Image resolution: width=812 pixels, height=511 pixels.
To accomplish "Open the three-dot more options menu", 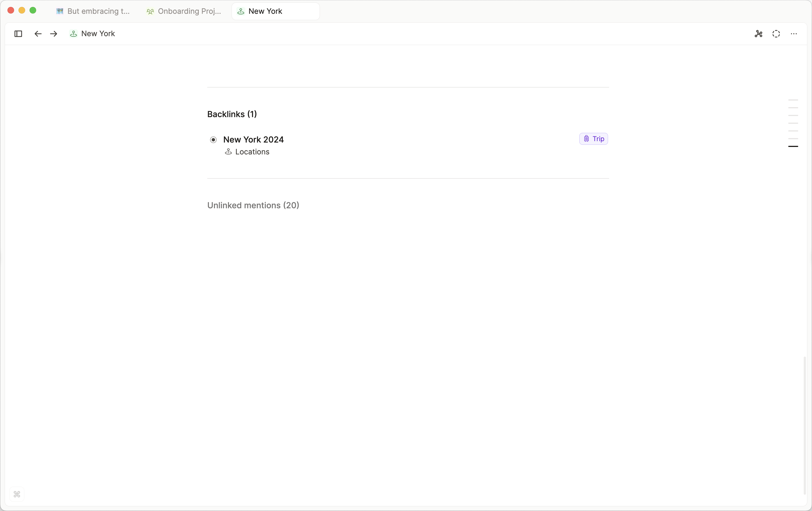I will point(794,34).
